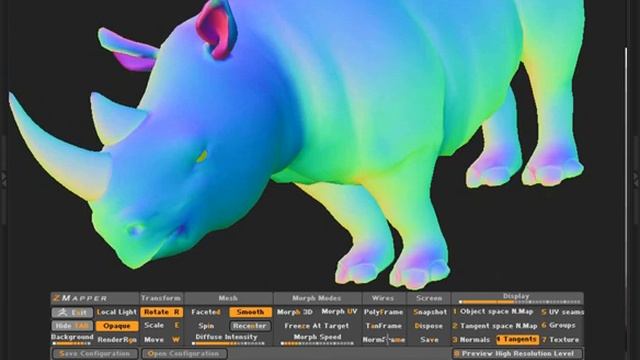Select UV seams display mode

coord(562,312)
